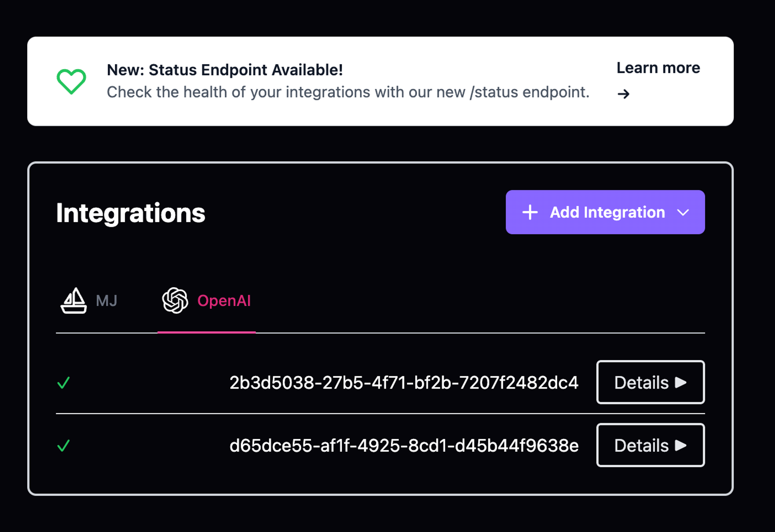The image size is (775, 532).
Task: Click the green heart icon in banner
Action: [x=71, y=81]
